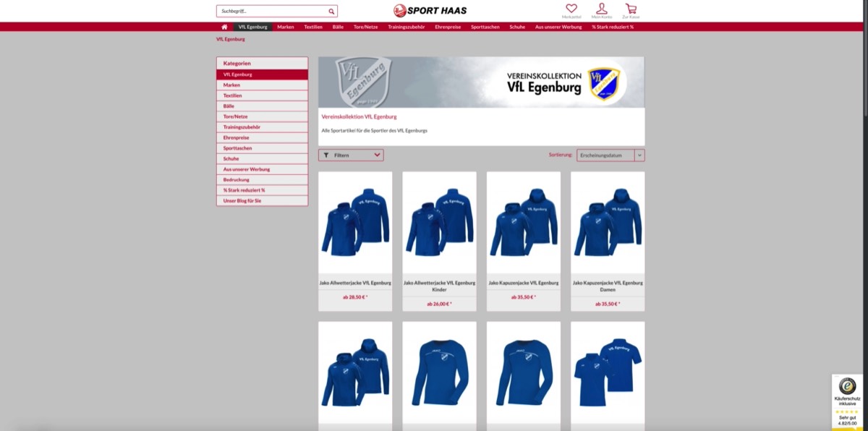Viewport: 868px width, 431px height.
Task: Open % Stark reduziert % in navigation
Action: [613, 27]
